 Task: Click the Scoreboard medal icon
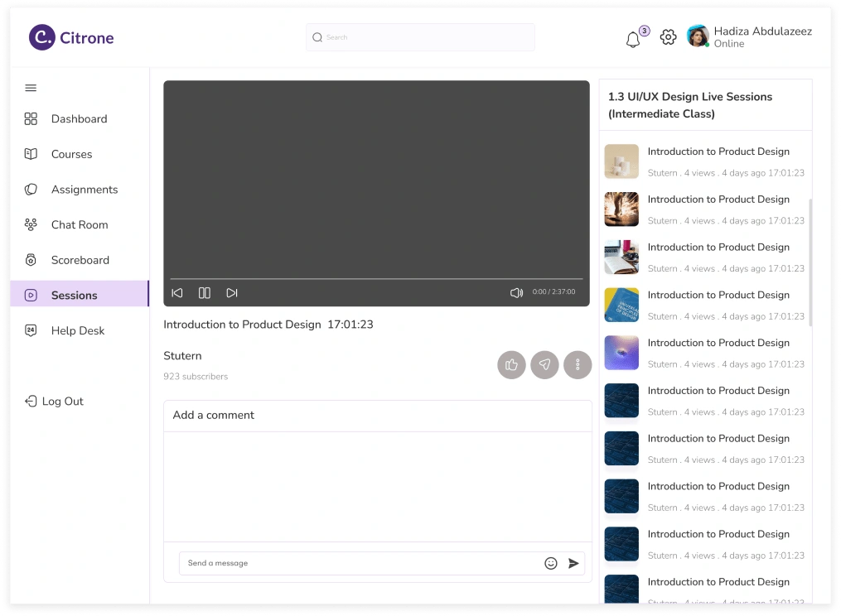click(31, 260)
